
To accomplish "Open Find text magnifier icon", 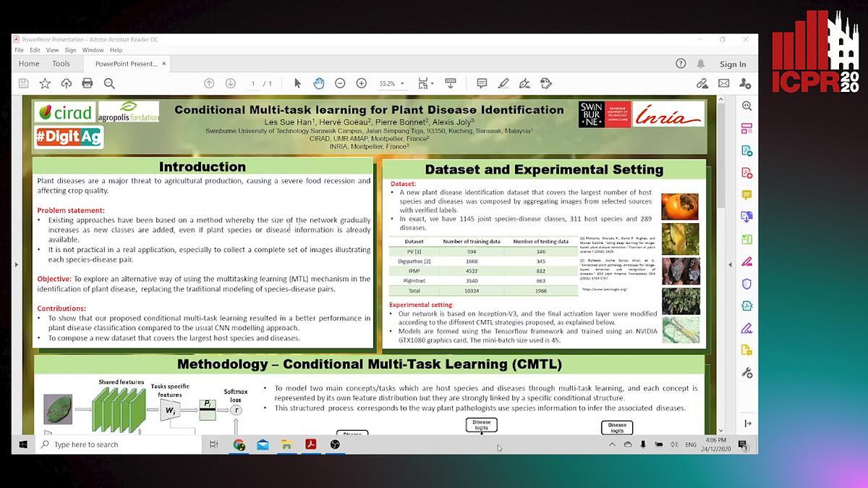I will tap(109, 83).
